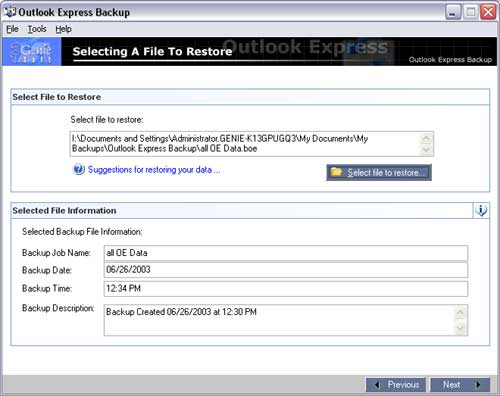The height and width of the screenshot is (396, 500).
Task: Click the 'Backup Description:' label
Action: click(58, 308)
